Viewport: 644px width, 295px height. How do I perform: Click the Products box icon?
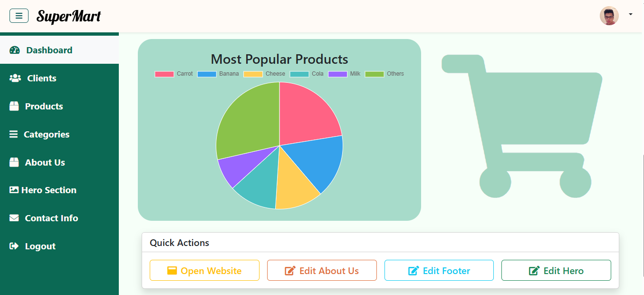click(x=14, y=106)
